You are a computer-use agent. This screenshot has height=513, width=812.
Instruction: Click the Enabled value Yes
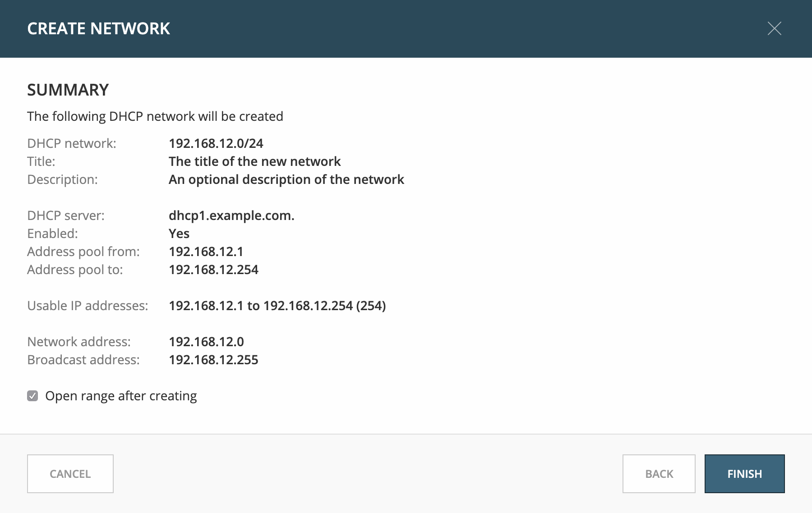(x=179, y=234)
